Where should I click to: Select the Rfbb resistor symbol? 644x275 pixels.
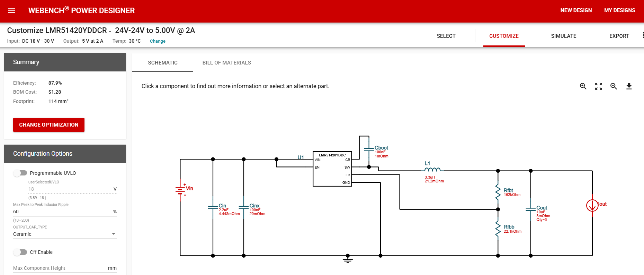point(498,228)
